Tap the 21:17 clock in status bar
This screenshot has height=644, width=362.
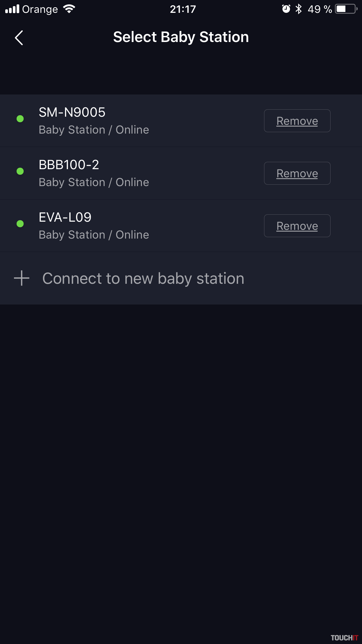pyautogui.click(x=183, y=9)
